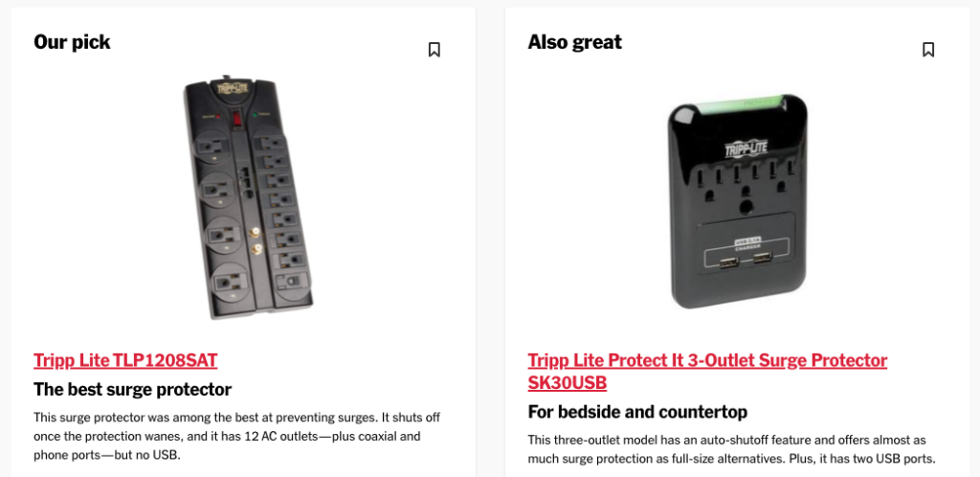Image resolution: width=980 pixels, height=477 pixels.
Task: Click the Also great heading
Action: (574, 42)
